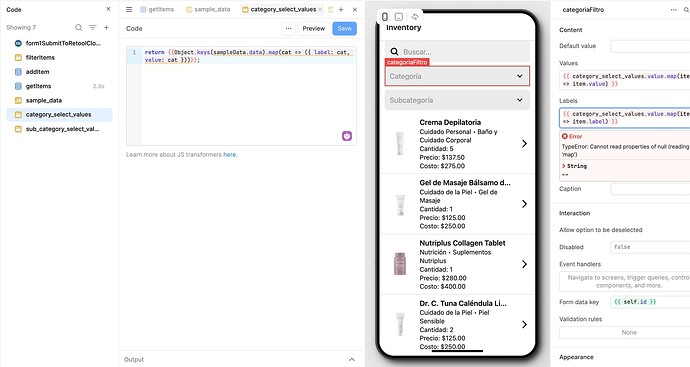Click the Save button

[345, 29]
